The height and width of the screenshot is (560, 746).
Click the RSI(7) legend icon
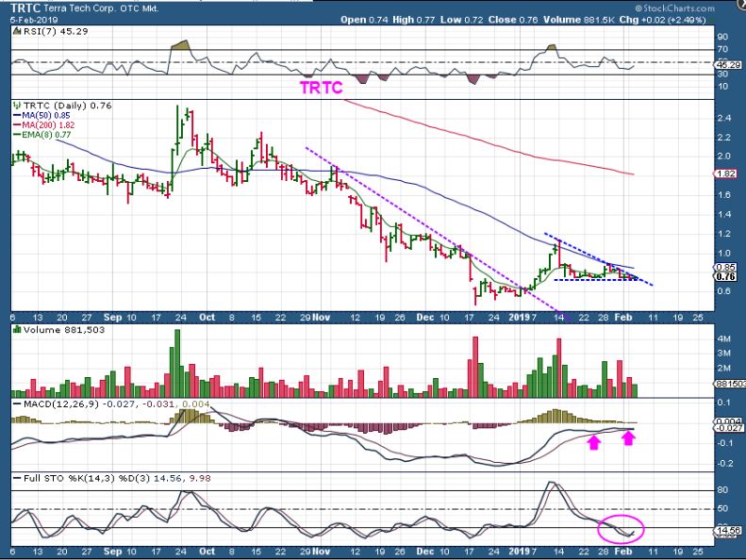pos(17,32)
